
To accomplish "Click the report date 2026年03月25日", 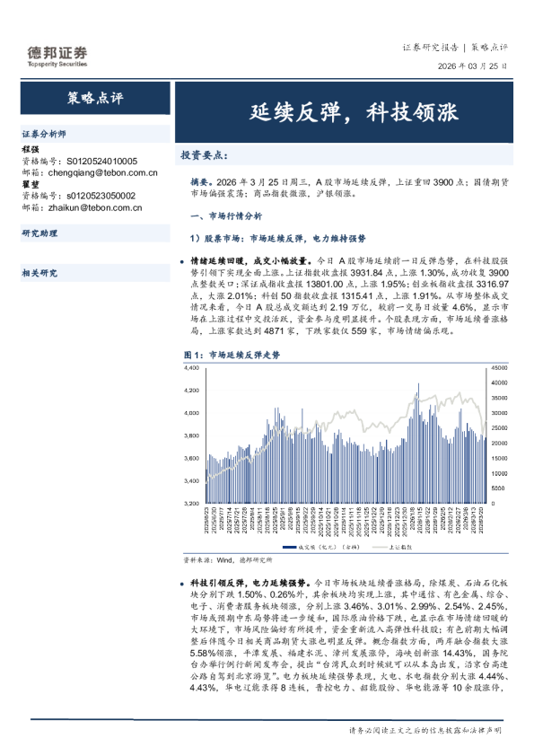I will click(x=472, y=66).
